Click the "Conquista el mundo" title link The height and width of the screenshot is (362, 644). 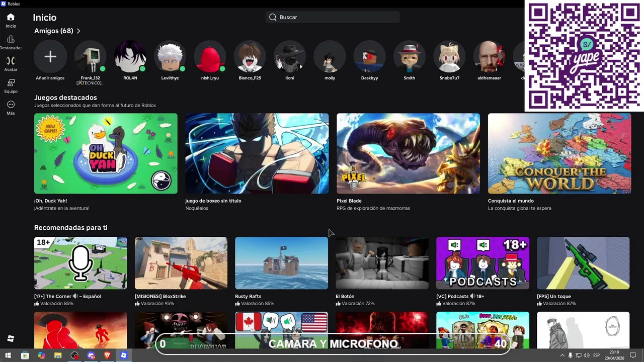coord(511,201)
